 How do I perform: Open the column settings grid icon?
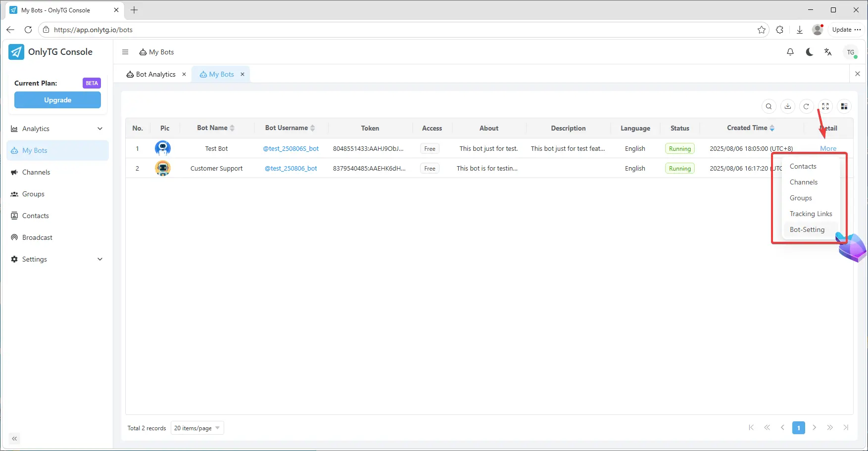pyautogui.click(x=844, y=106)
